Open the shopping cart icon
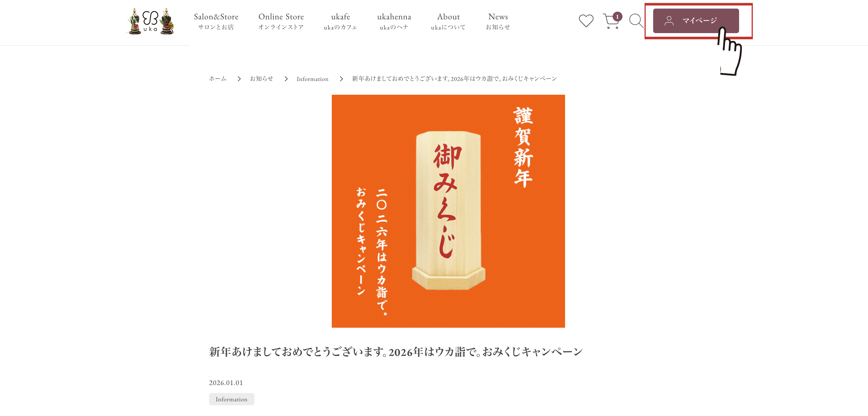Image resolution: width=868 pixels, height=416 pixels. tap(610, 21)
